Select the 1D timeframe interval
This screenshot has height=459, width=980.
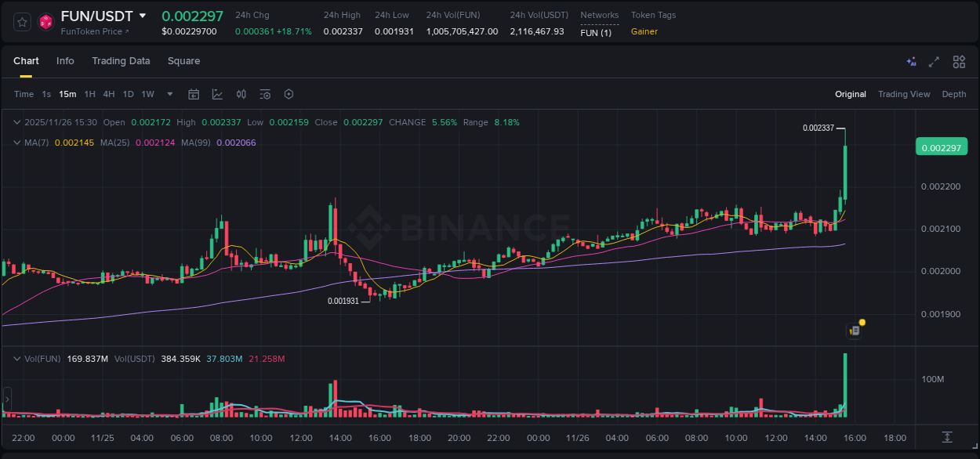tap(128, 94)
